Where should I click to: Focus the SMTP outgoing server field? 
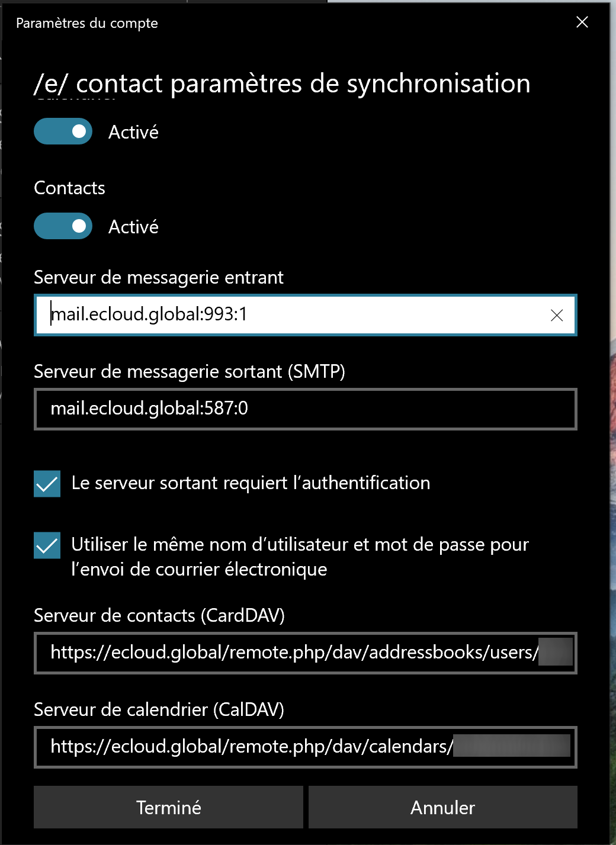pos(305,409)
